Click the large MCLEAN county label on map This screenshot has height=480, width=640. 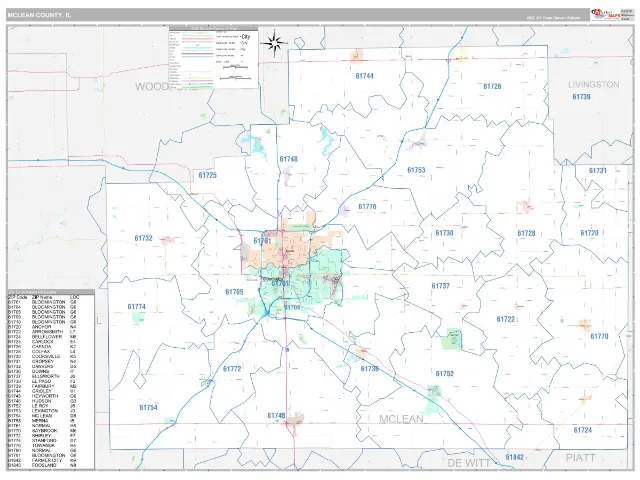pos(402,419)
